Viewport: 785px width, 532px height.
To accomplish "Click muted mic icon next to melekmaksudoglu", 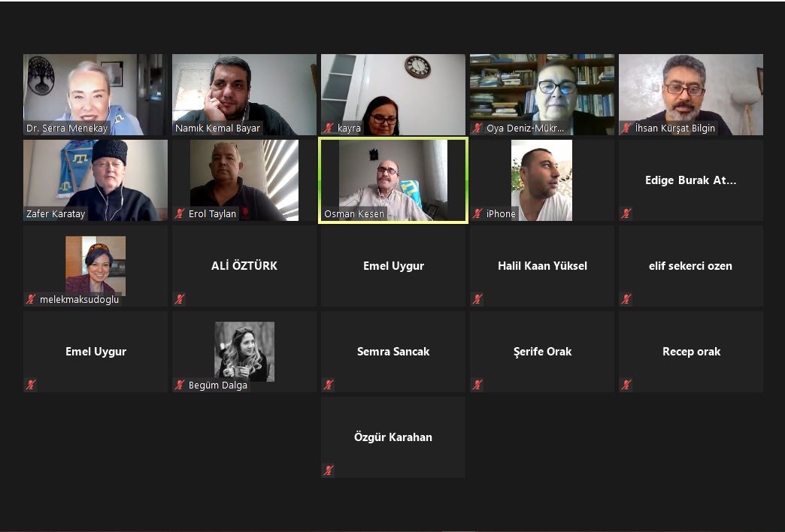I will pyautogui.click(x=31, y=299).
